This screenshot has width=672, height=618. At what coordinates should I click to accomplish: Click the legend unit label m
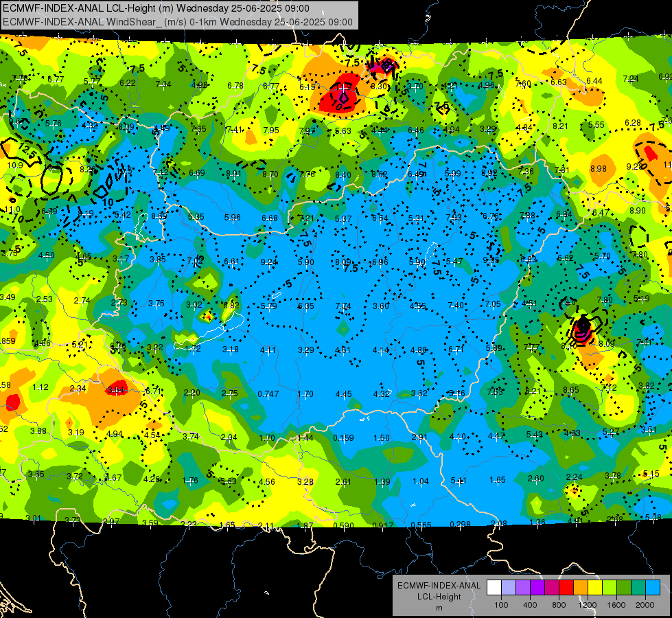click(439, 608)
